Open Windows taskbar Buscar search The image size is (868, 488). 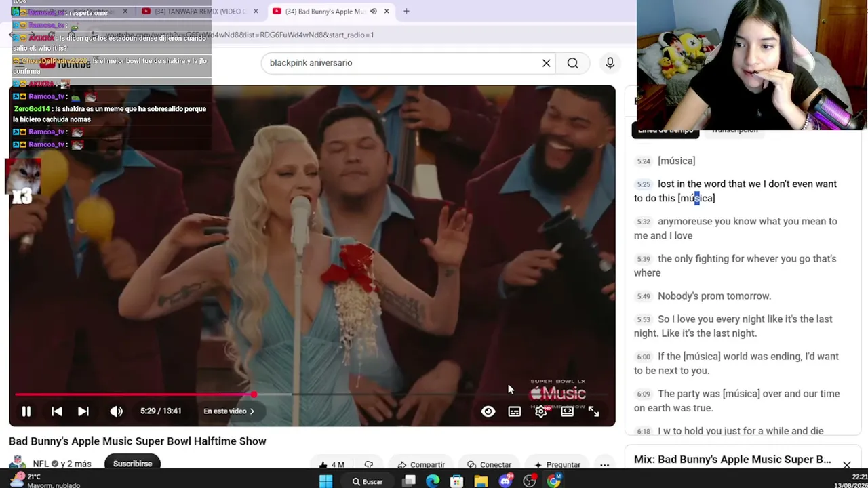click(x=368, y=481)
